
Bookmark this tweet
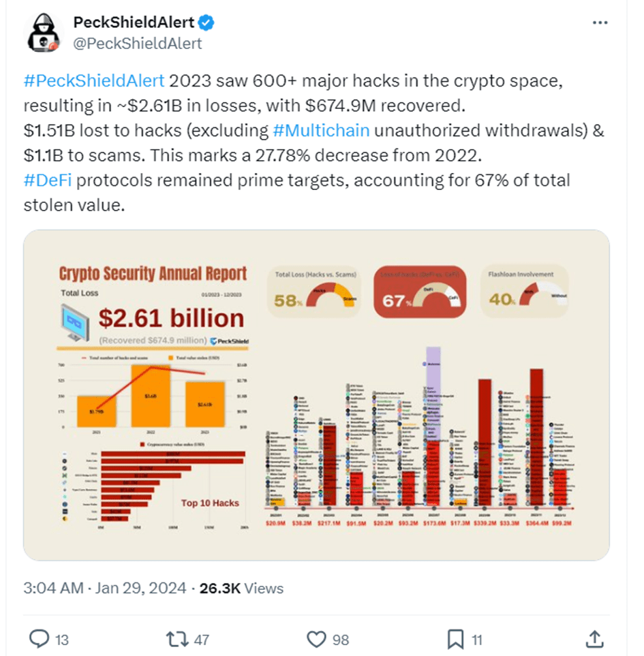click(x=455, y=639)
